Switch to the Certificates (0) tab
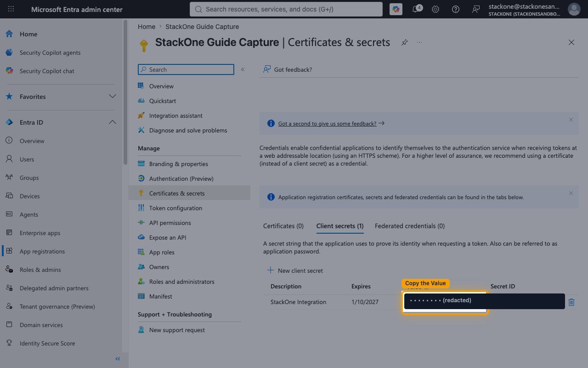This screenshot has width=588, height=368. pos(283,226)
